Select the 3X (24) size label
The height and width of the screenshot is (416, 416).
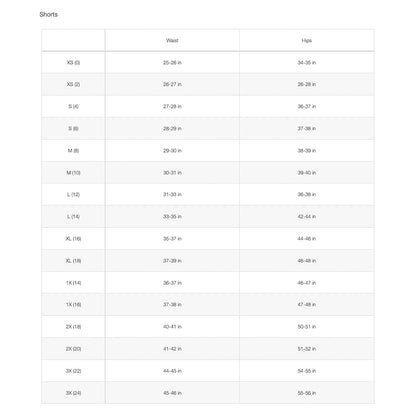click(x=73, y=393)
